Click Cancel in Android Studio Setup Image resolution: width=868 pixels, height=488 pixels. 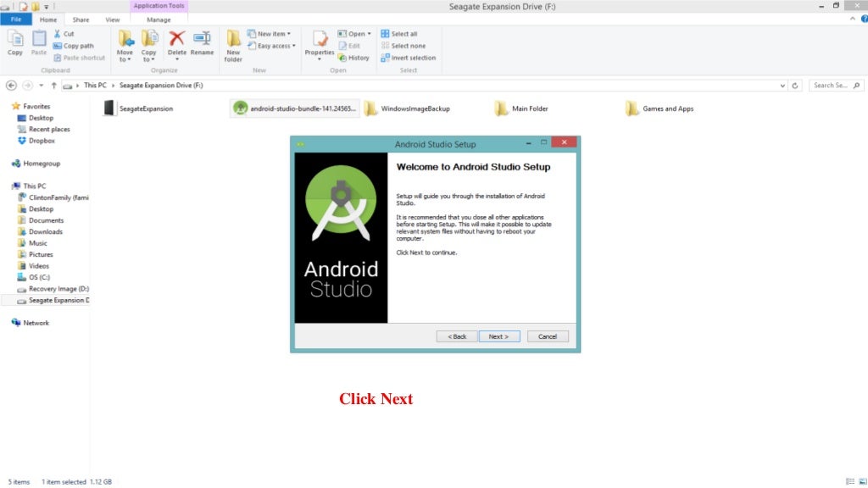[548, 336]
